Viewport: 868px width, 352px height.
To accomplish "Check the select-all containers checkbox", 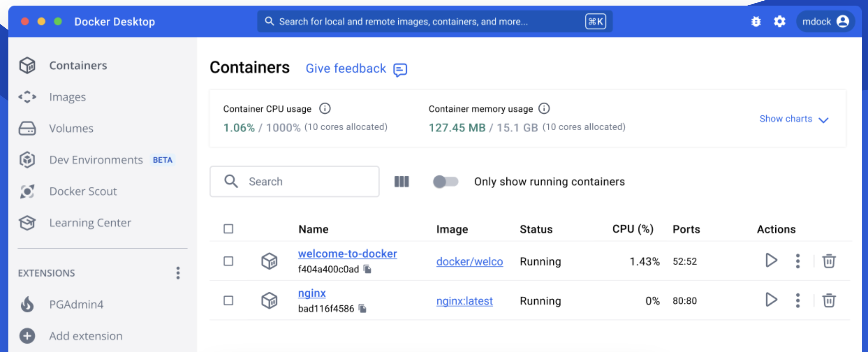I will point(228,229).
